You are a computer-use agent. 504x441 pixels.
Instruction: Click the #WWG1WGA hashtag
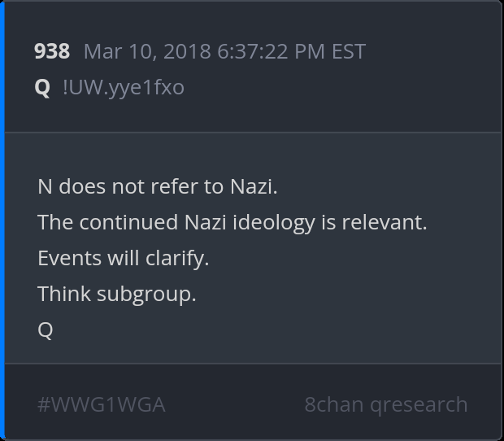[x=102, y=404]
